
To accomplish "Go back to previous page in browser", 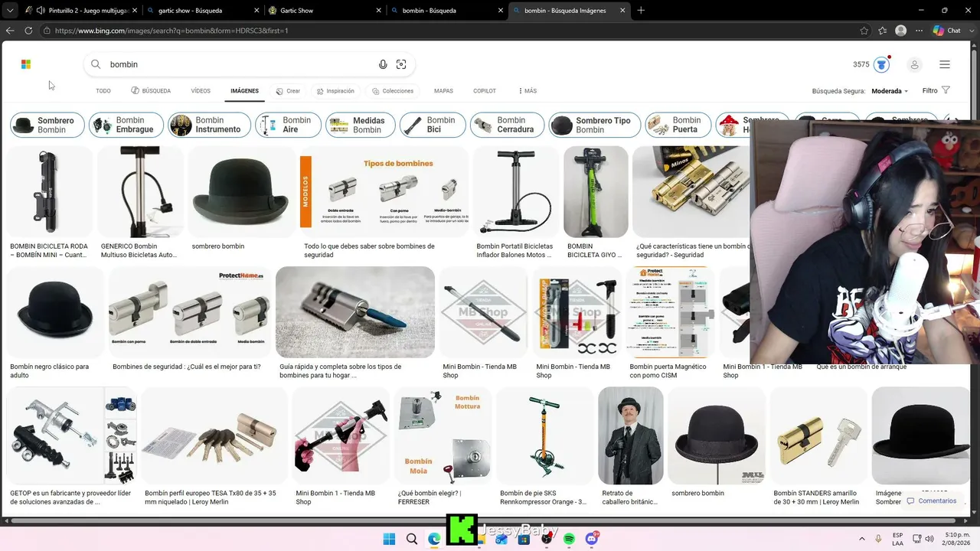I will (10, 31).
